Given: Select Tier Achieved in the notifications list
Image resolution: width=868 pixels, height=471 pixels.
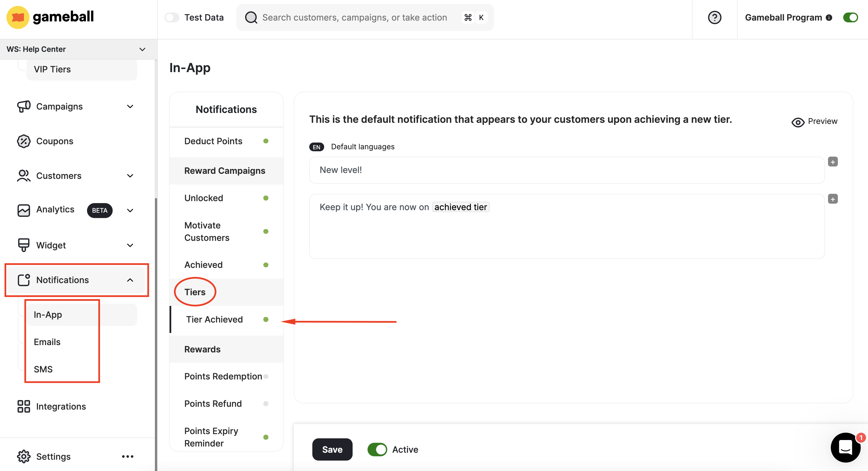Looking at the screenshot, I should [x=215, y=319].
